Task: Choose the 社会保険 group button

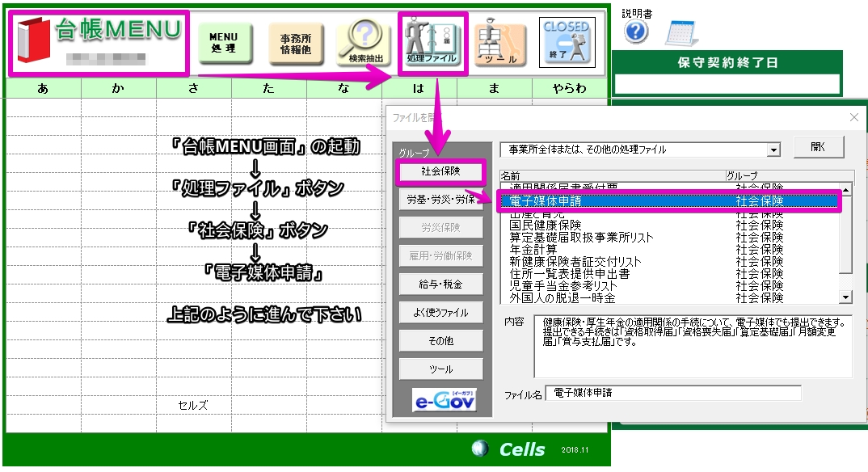Action: [440, 171]
